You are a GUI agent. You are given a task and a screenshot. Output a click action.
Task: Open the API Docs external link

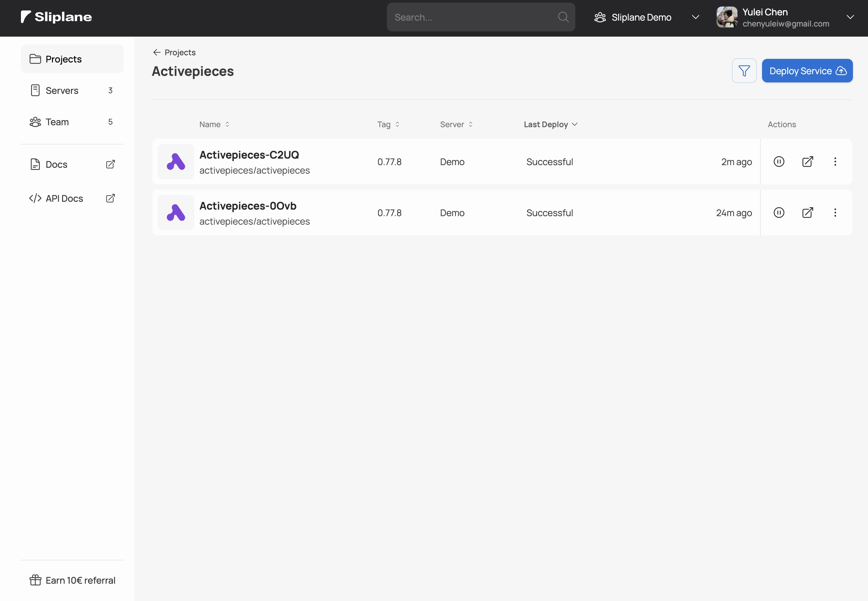pos(110,198)
